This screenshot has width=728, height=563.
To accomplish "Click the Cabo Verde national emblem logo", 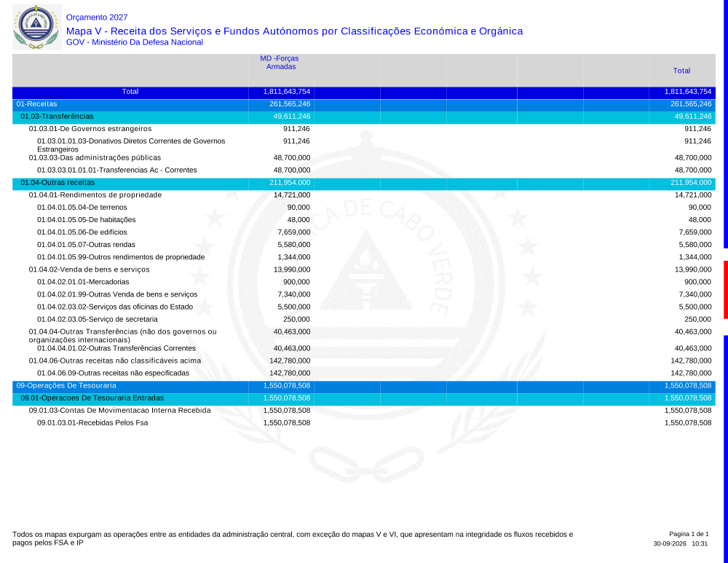I will point(36,27).
